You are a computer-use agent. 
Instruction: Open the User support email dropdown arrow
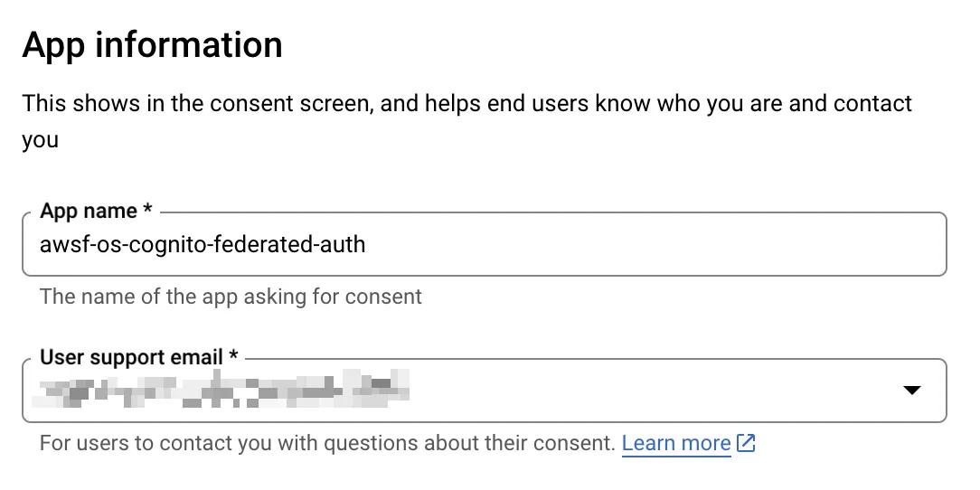coord(912,391)
